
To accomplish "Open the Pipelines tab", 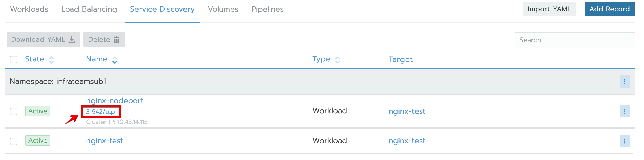I will click(267, 9).
